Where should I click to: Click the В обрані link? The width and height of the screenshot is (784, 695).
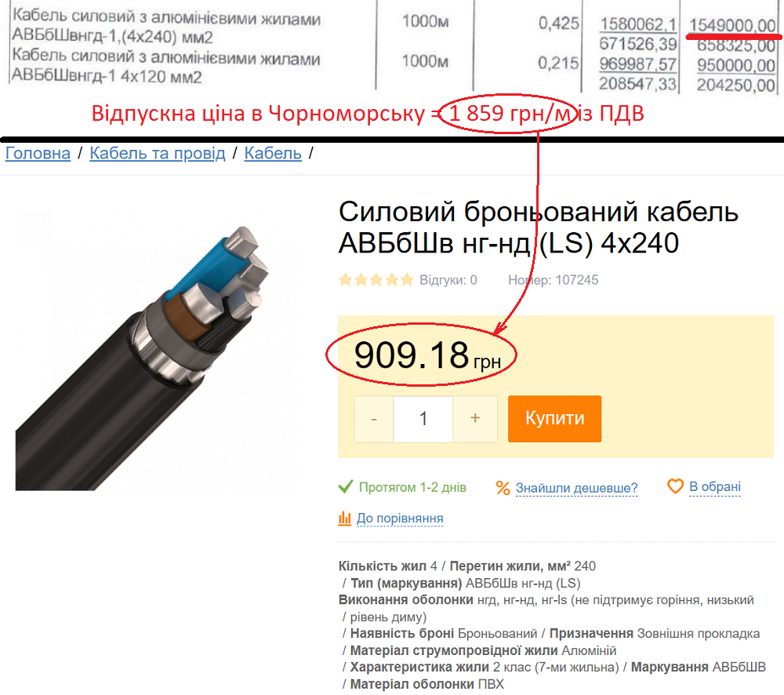(x=715, y=487)
